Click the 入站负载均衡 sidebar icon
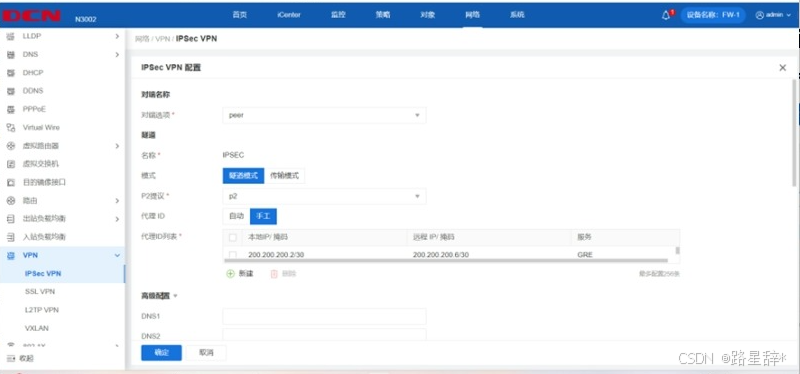Screen dimensions: 800x374 [10, 237]
